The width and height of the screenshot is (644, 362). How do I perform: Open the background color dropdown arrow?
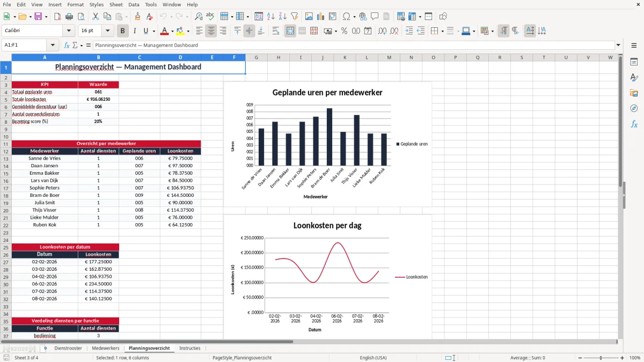point(188,31)
